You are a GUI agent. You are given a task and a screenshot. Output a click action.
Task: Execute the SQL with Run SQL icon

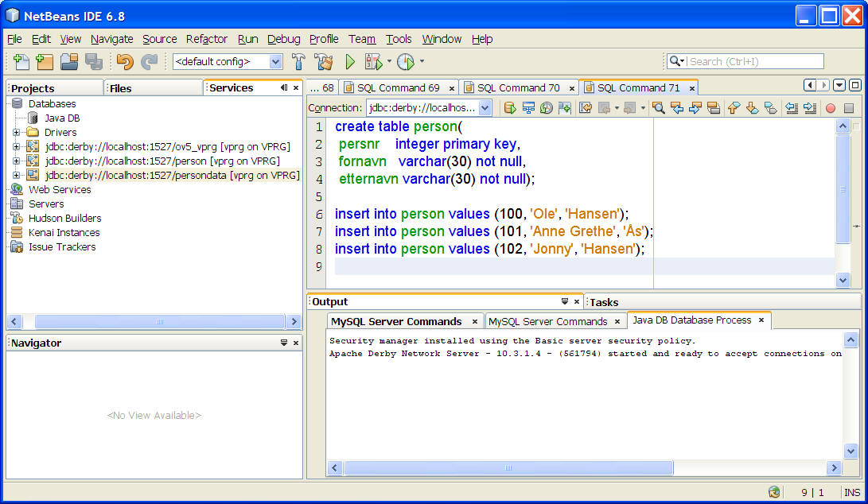tap(510, 108)
